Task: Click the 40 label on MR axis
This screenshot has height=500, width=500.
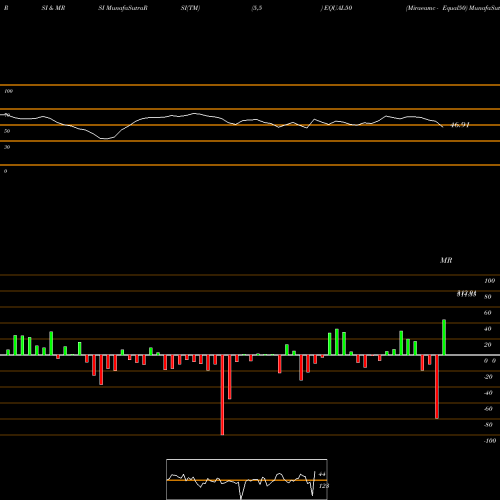Action: pyautogui.click(x=488, y=329)
